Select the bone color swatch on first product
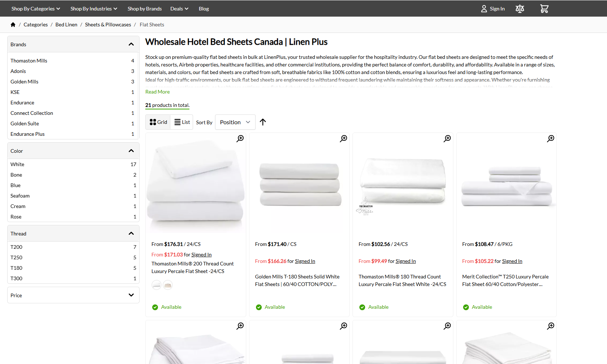607x364 pixels. 168,285
